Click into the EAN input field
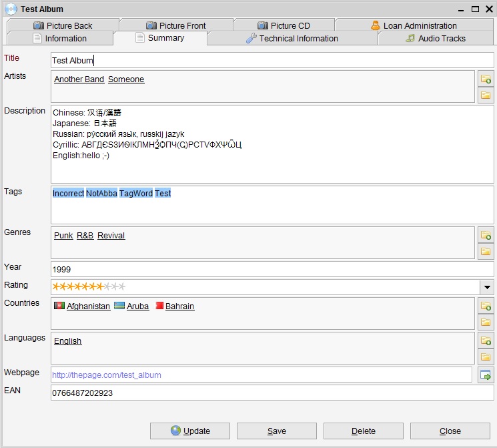The width and height of the screenshot is (497, 448). [272, 393]
